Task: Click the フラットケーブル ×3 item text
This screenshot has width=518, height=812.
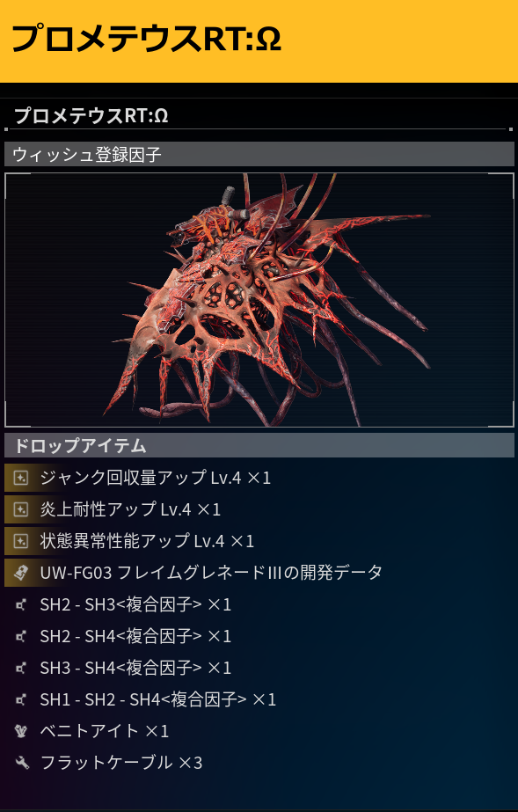Action: 121,763
